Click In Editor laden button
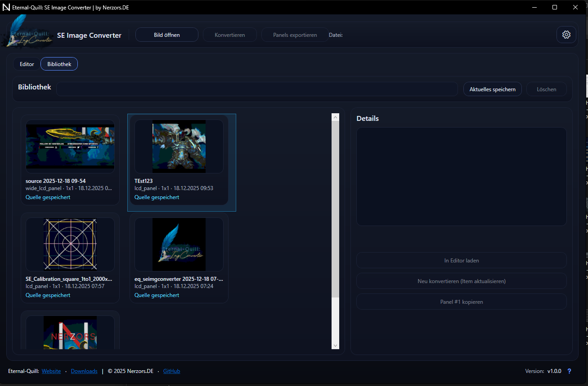The image size is (588, 386). (462, 260)
